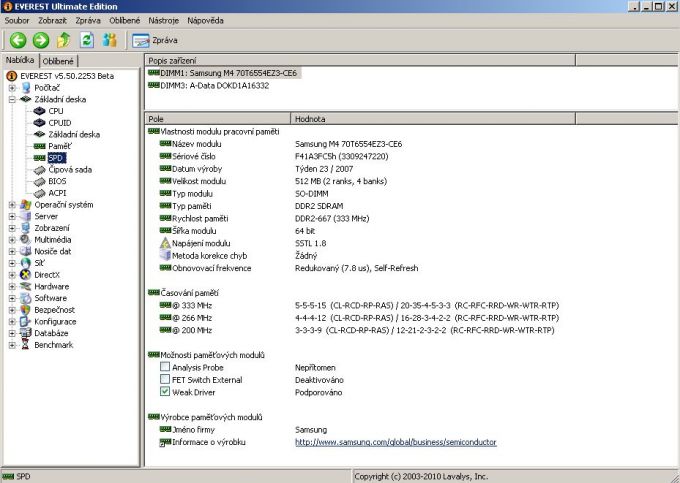Expand the Server tree node
Screen dimensions: 680x483
(12, 216)
